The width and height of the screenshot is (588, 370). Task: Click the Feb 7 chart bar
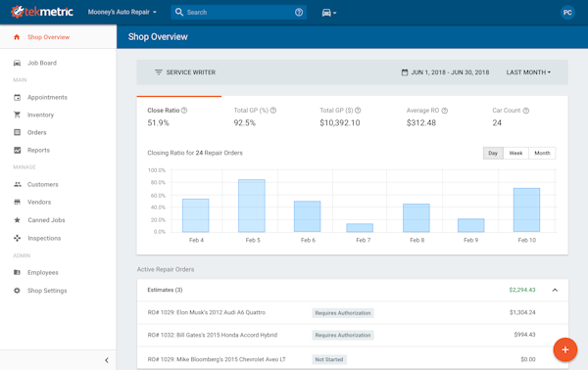point(360,228)
